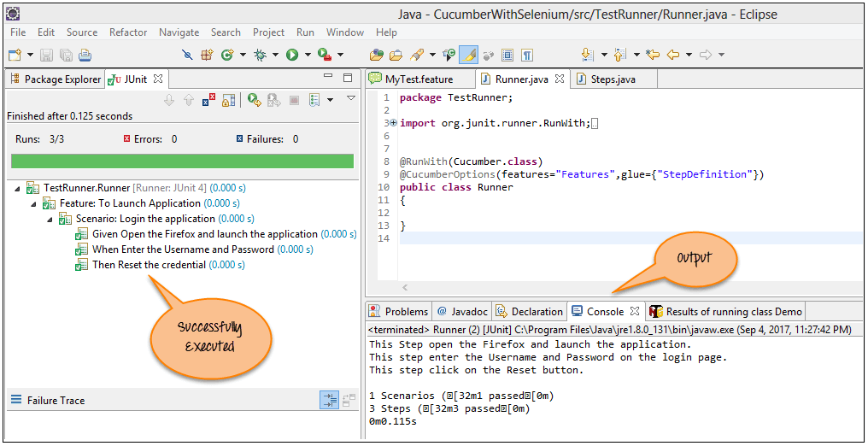868x446 pixels.
Task: Click the Back navigation arrow icon
Action: 673,55
